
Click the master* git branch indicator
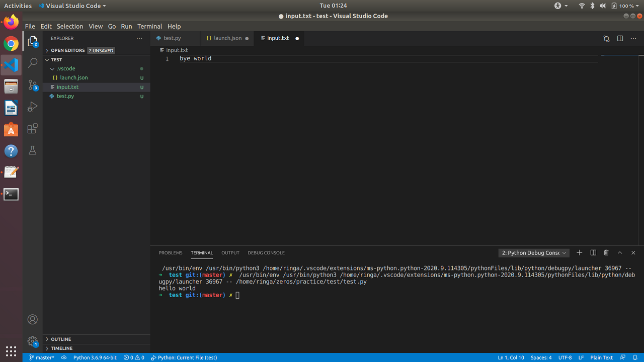click(x=41, y=357)
